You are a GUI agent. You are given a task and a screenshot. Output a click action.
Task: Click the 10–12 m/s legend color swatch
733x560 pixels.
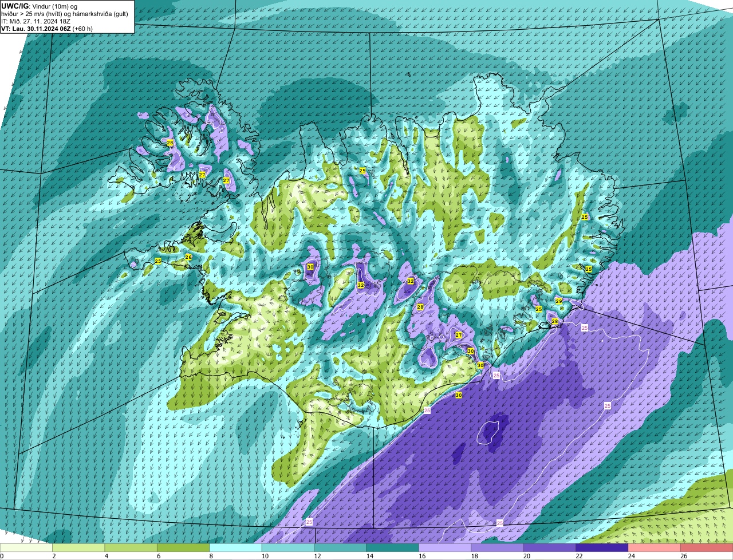(x=288, y=547)
